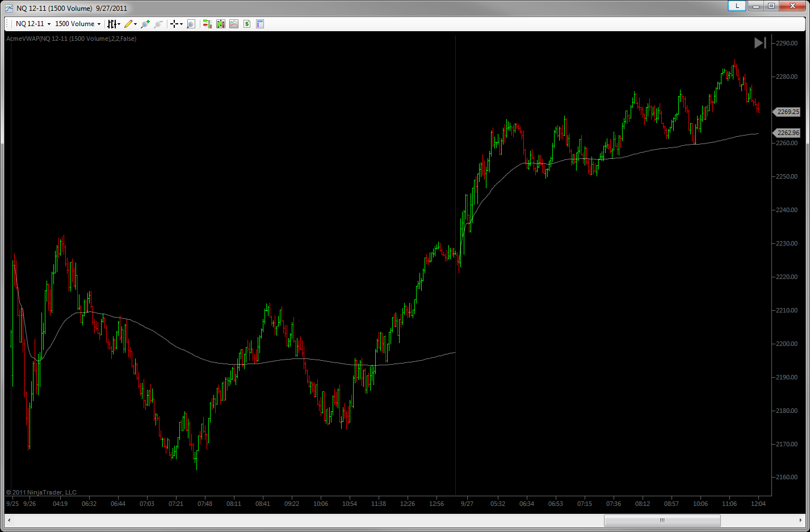
Task: Open Data Series candlestick icon
Action: [221, 24]
